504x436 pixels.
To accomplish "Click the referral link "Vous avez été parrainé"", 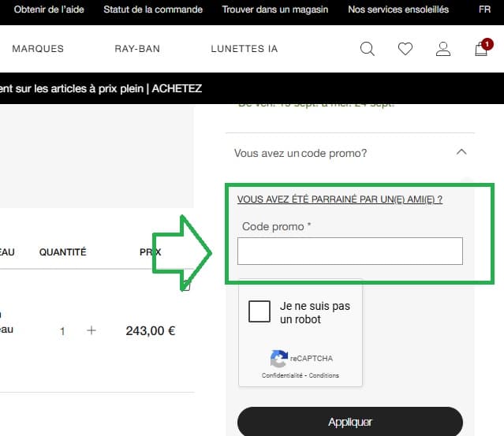I will pyautogui.click(x=339, y=199).
